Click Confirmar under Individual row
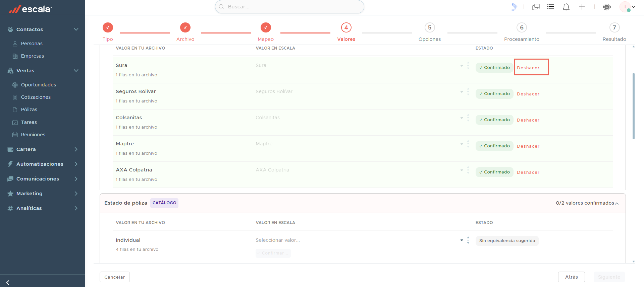This screenshot has height=287, width=644. pyautogui.click(x=273, y=253)
